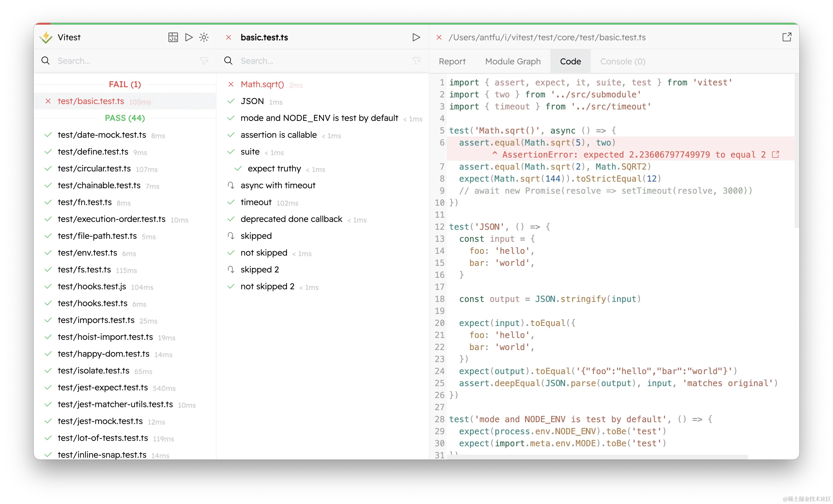Image resolution: width=833 pixels, height=504 pixels.
Task: Open test/lot-of-tests.test.ts
Action: click(125, 438)
